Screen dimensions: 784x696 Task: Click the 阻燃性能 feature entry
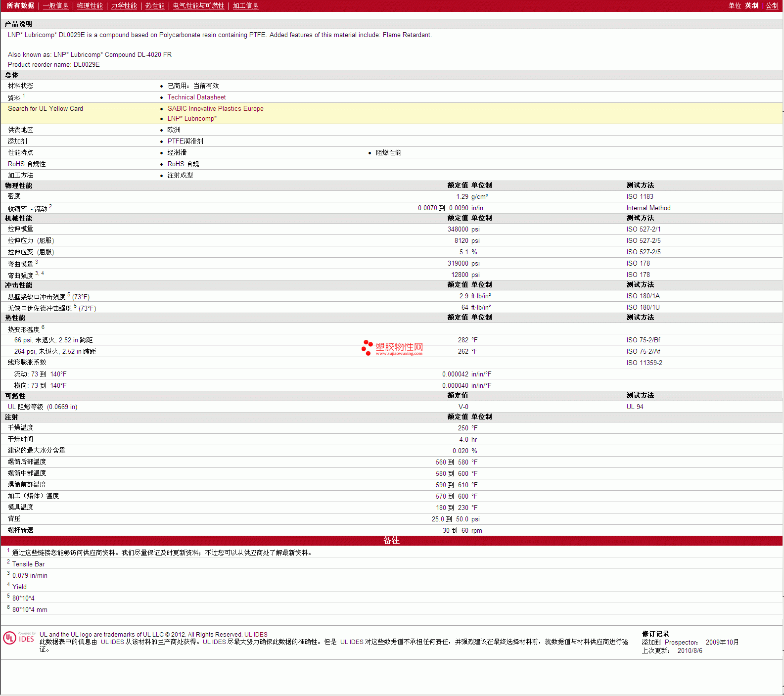[388, 153]
